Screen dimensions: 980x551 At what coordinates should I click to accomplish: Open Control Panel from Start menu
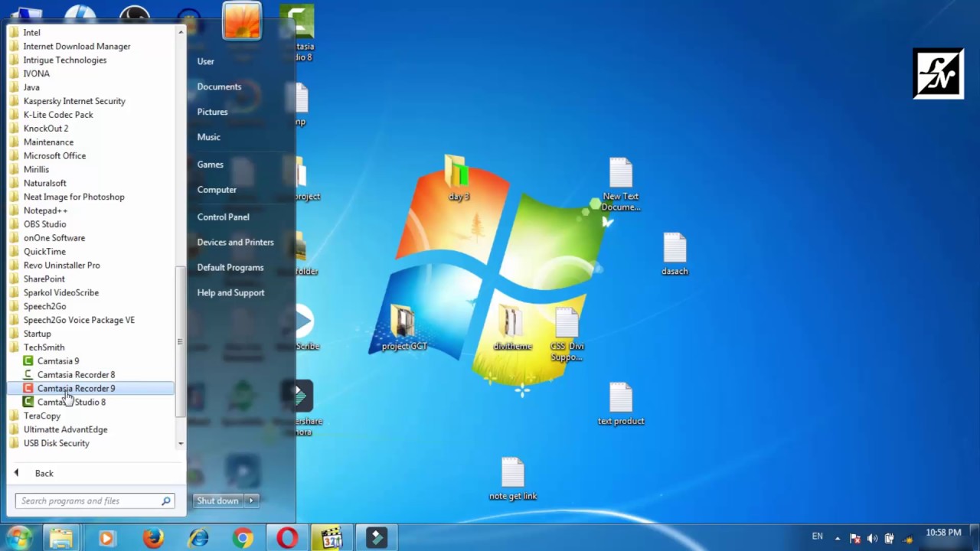223,217
